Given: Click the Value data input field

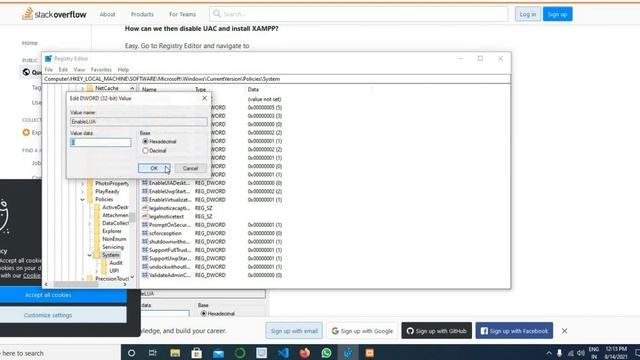Looking at the screenshot, I should 101,142.
